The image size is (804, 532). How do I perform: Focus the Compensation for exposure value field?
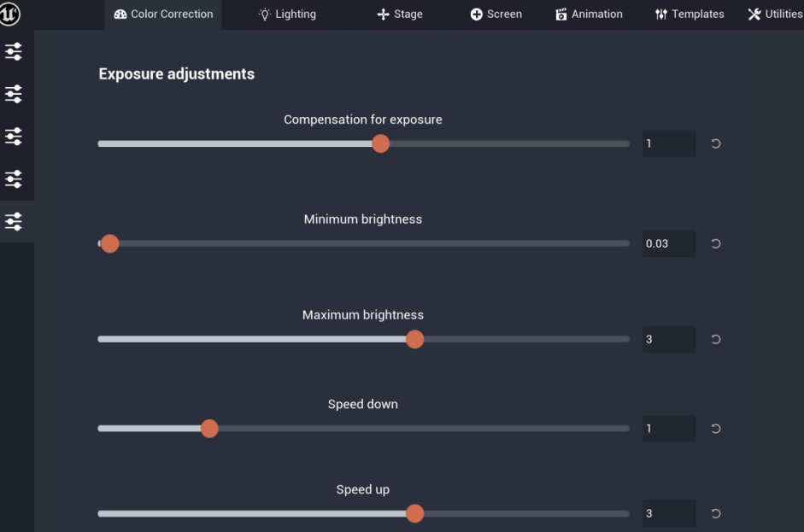pyautogui.click(x=669, y=144)
